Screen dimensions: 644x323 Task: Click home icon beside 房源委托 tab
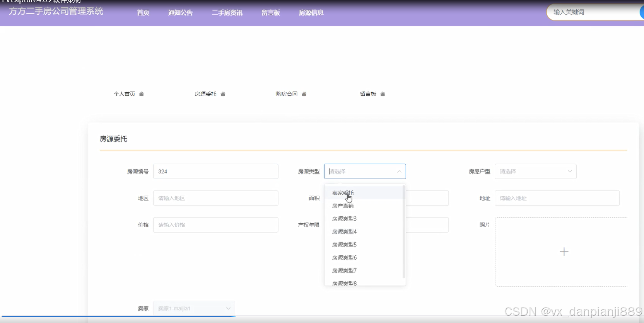[x=223, y=94]
